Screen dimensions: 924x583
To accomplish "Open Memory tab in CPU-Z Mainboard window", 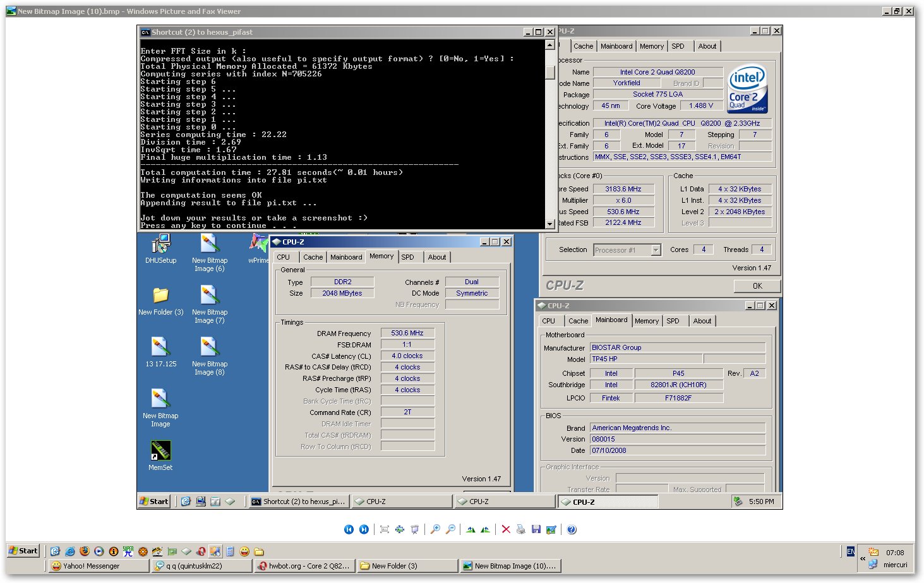I will tap(647, 321).
